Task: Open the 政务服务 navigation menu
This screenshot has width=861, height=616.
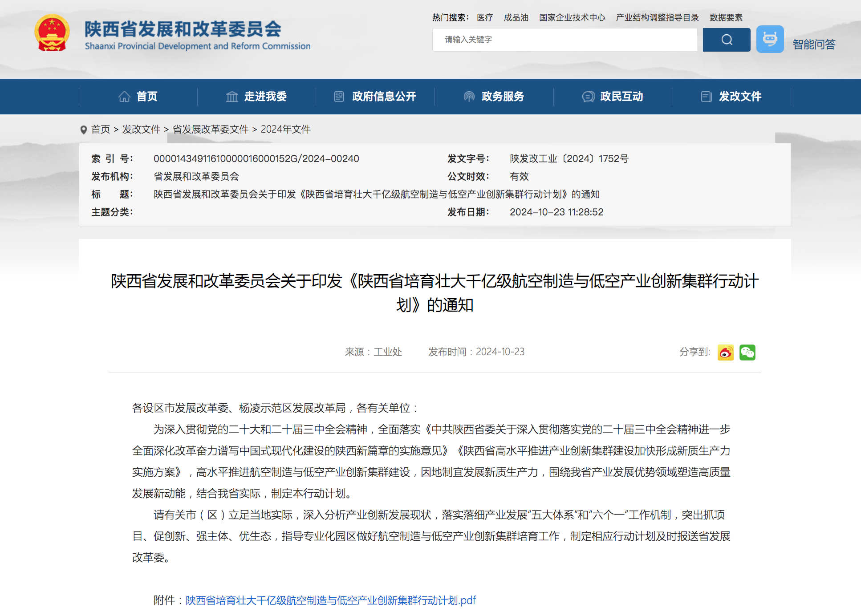Action: pyautogui.click(x=503, y=96)
